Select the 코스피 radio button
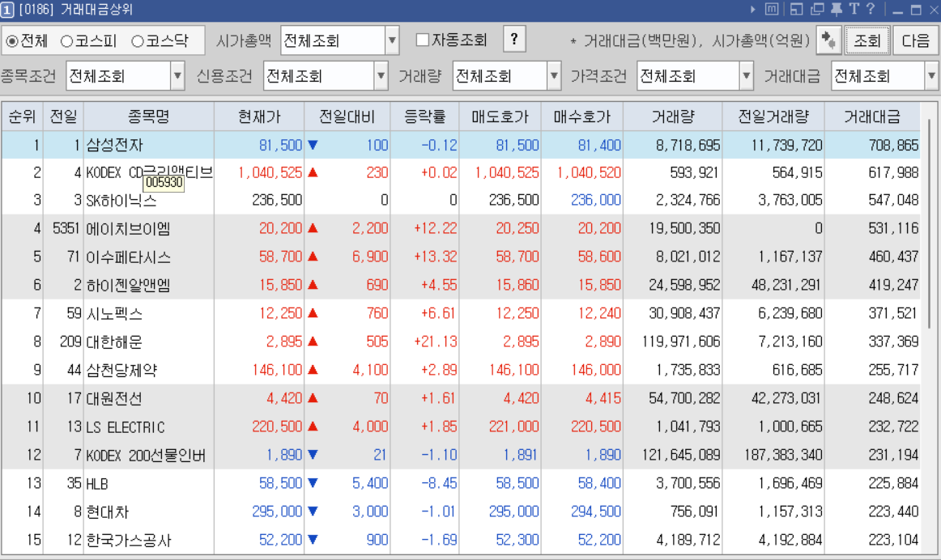This screenshot has width=941, height=560. (x=66, y=41)
